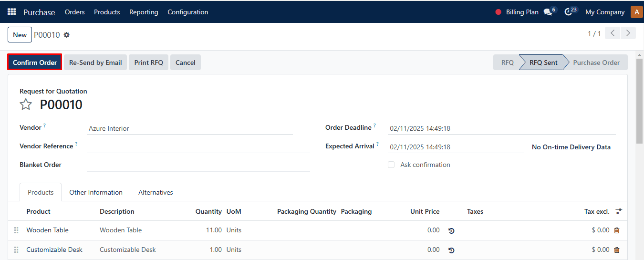Open the Orders menu

75,12
